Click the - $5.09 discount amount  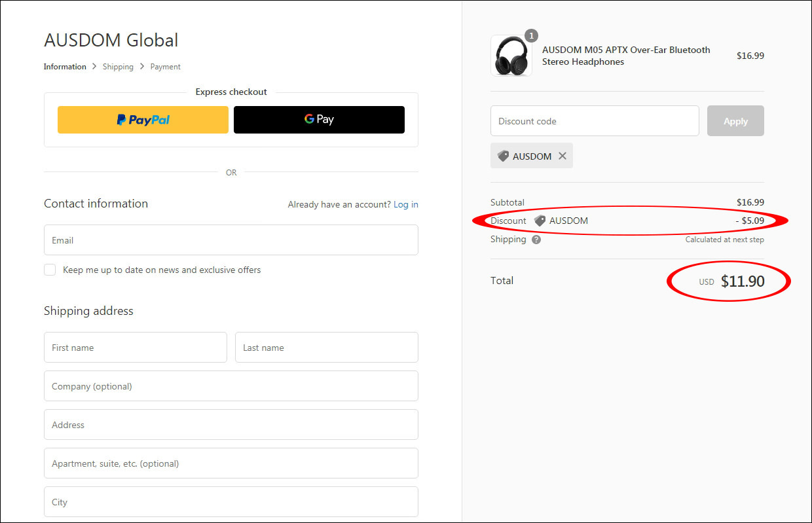(x=750, y=221)
